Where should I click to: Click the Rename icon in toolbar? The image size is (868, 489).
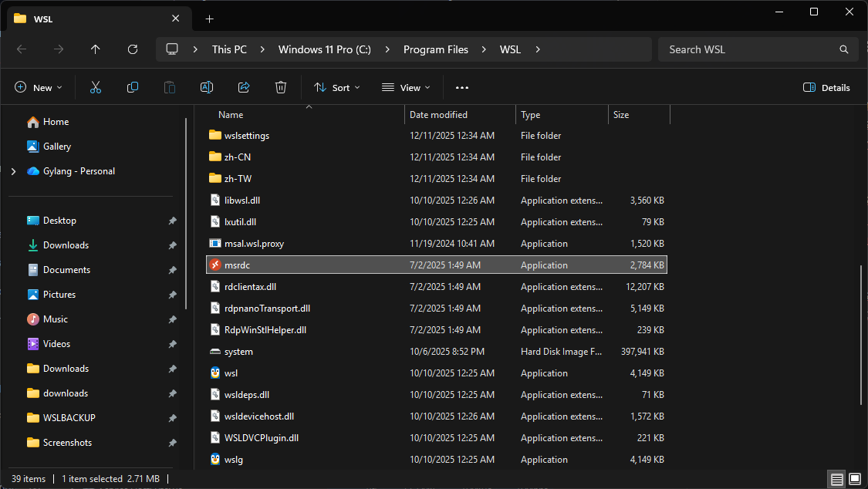(207, 88)
